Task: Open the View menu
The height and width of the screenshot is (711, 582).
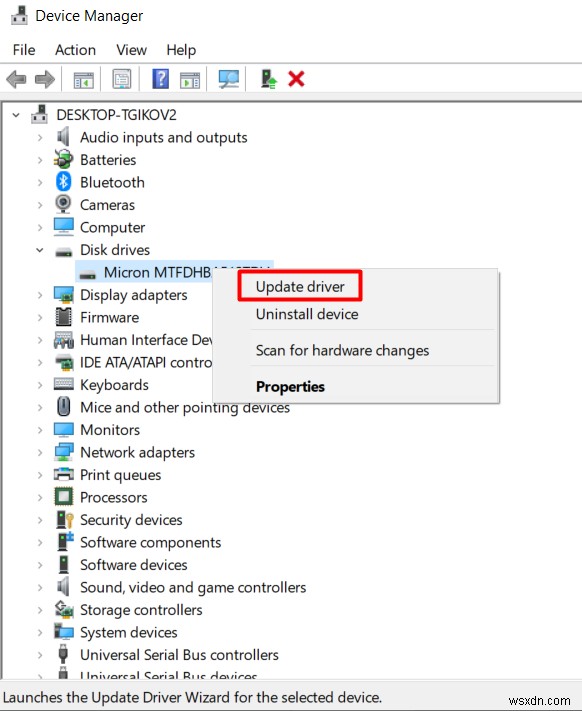Action: tap(131, 50)
